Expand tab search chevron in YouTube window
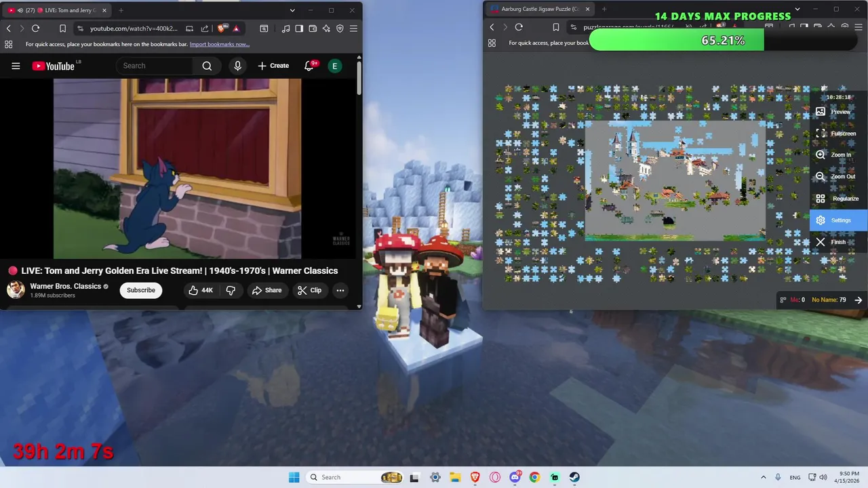 [292, 10]
